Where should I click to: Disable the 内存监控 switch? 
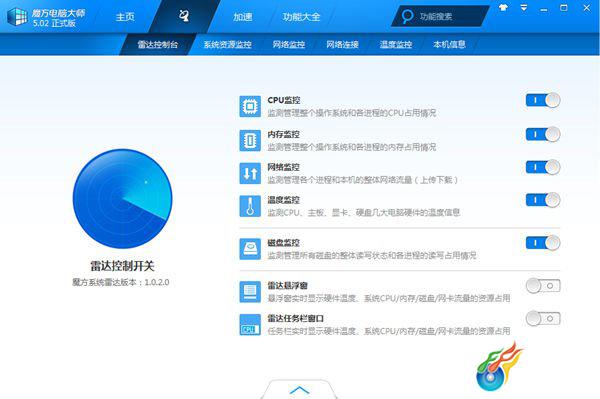(x=543, y=134)
